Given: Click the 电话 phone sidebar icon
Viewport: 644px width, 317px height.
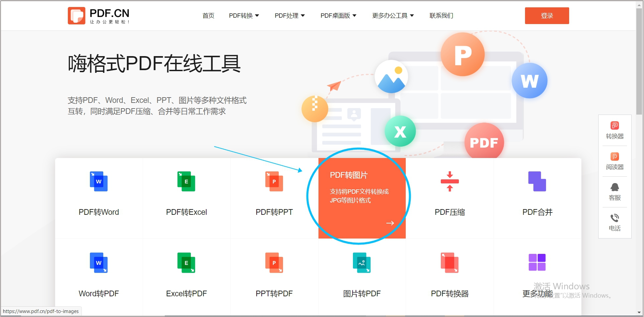Looking at the screenshot, I should 615,218.
